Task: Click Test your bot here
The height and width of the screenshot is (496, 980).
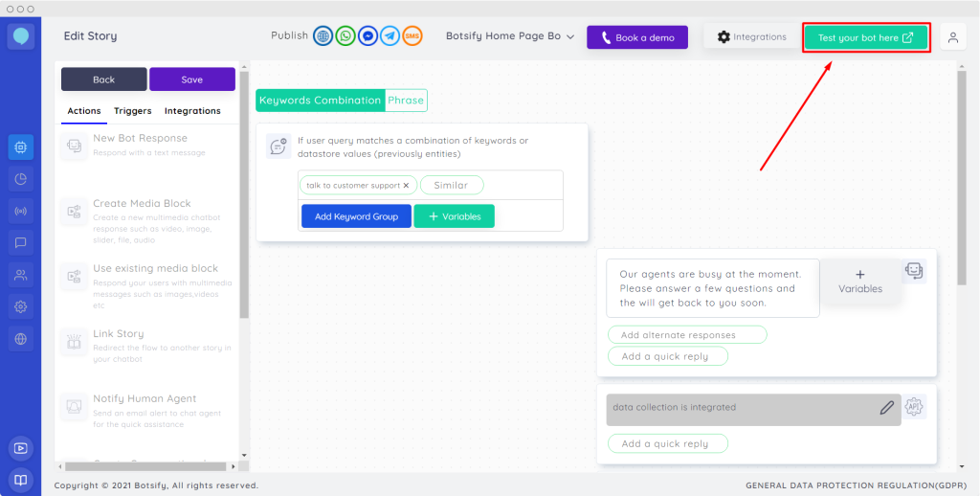Action: (865, 37)
